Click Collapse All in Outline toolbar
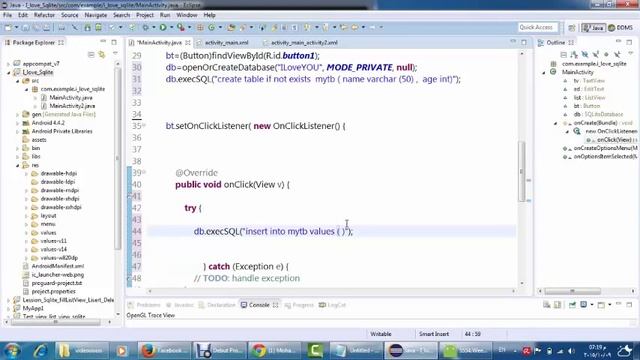 (564, 54)
